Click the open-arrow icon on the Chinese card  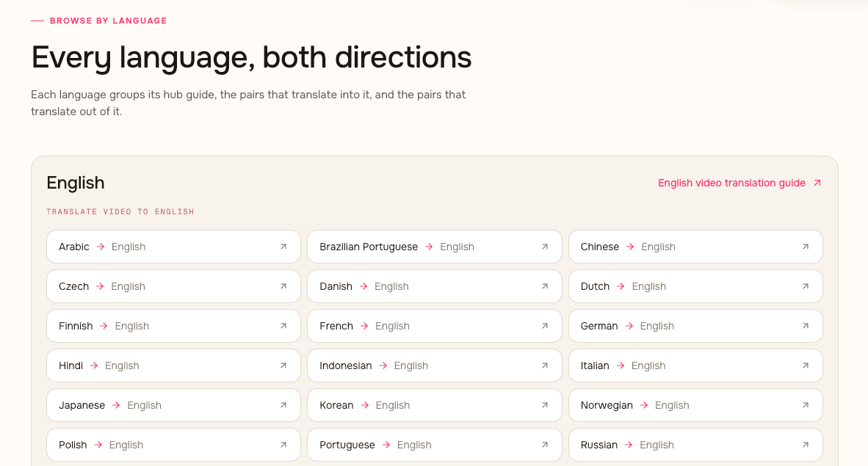(x=806, y=247)
